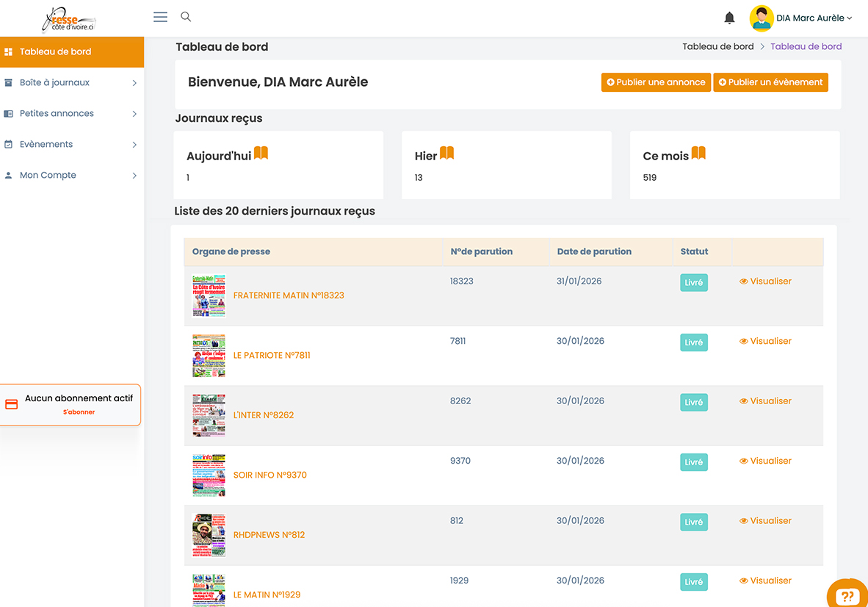Open notifications via the bell icon
Screen dimensions: 868x607
point(729,17)
